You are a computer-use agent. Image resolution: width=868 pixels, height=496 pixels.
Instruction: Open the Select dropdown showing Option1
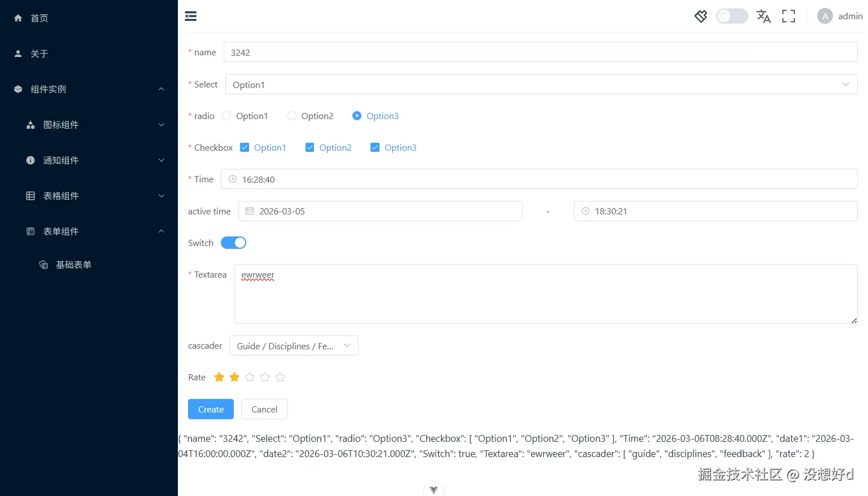[x=541, y=85]
